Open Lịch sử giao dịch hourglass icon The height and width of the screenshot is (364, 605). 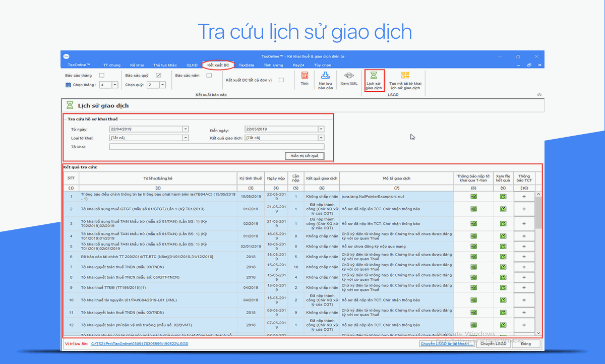[374, 76]
